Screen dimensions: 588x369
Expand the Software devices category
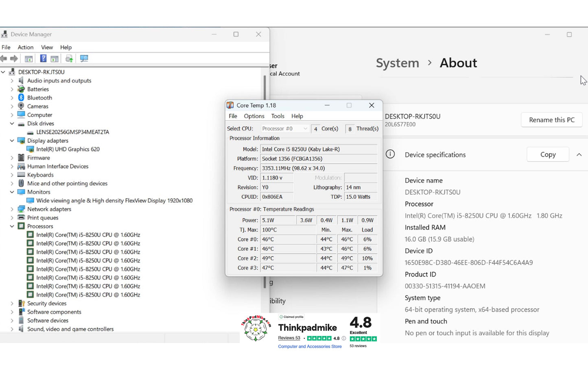[x=12, y=320]
